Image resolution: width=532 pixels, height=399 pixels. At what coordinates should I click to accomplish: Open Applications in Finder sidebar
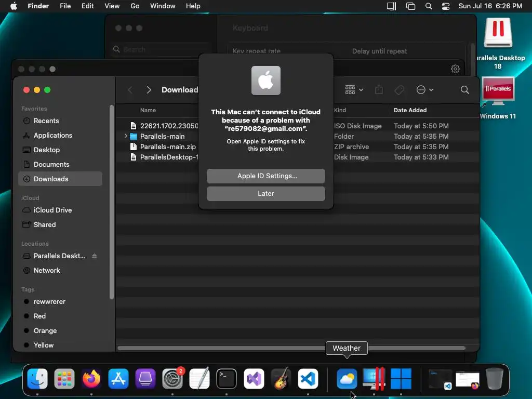[60, 136]
